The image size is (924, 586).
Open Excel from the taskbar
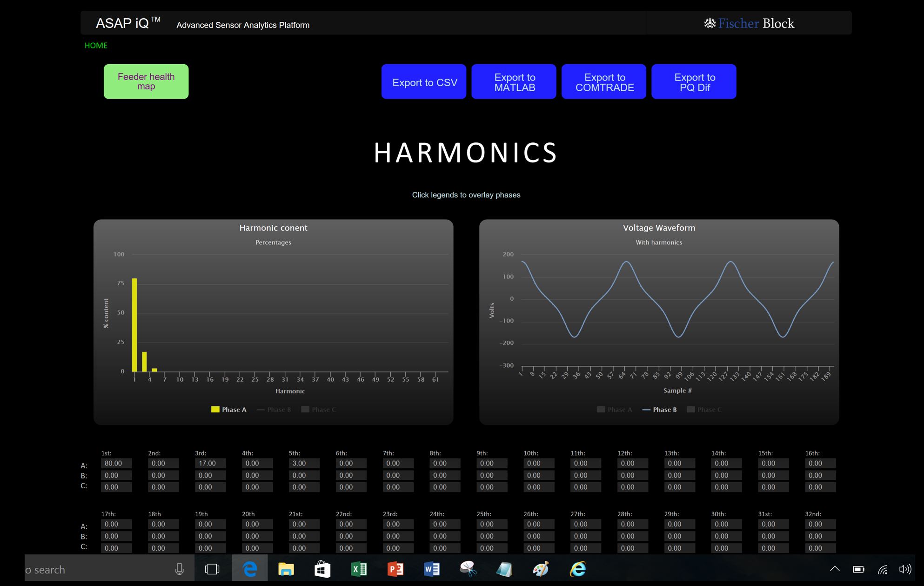(359, 569)
